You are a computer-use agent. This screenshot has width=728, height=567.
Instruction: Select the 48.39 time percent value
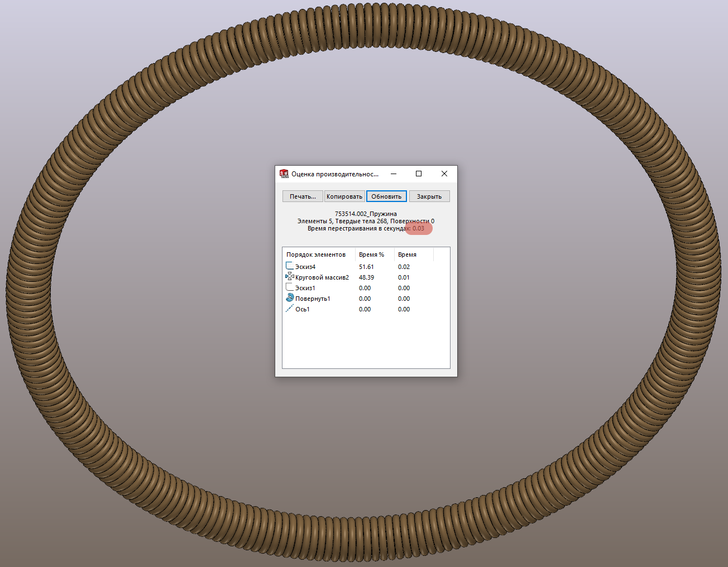tap(366, 277)
